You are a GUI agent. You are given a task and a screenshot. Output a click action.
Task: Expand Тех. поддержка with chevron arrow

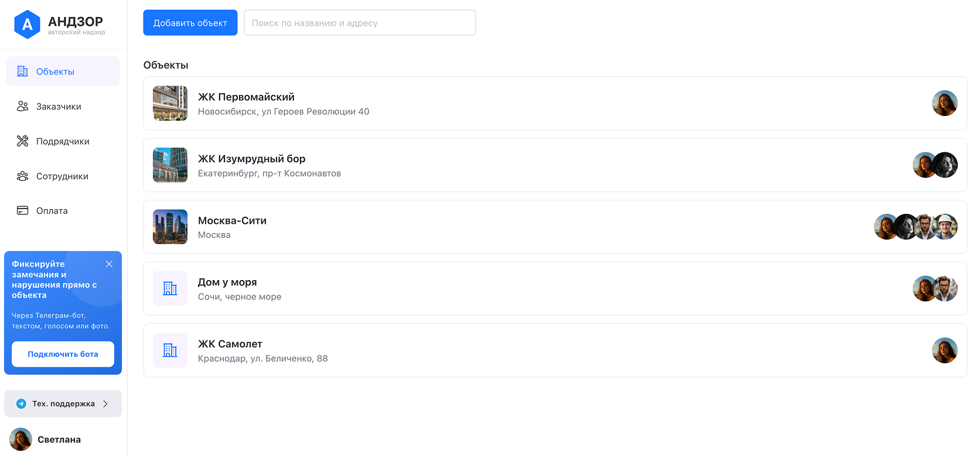click(105, 404)
